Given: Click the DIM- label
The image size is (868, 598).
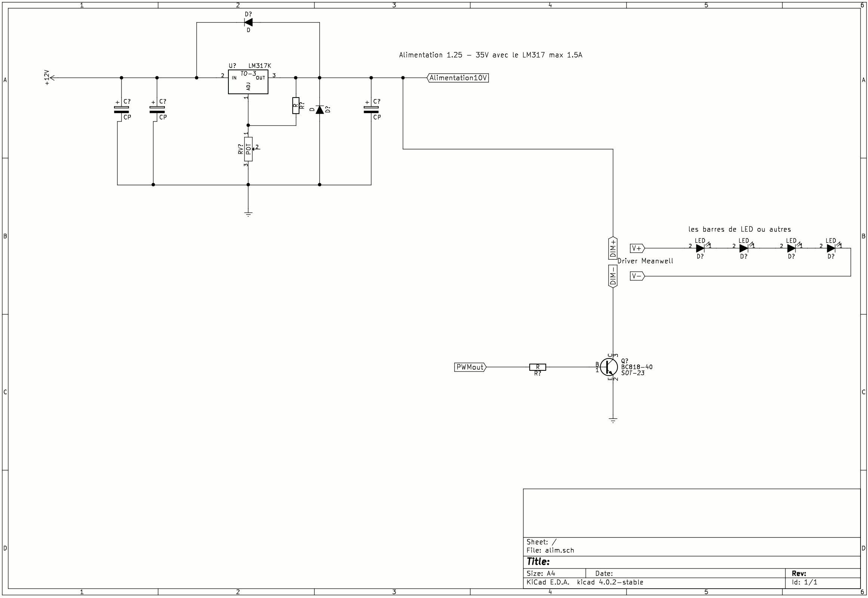Looking at the screenshot, I should point(613,277).
